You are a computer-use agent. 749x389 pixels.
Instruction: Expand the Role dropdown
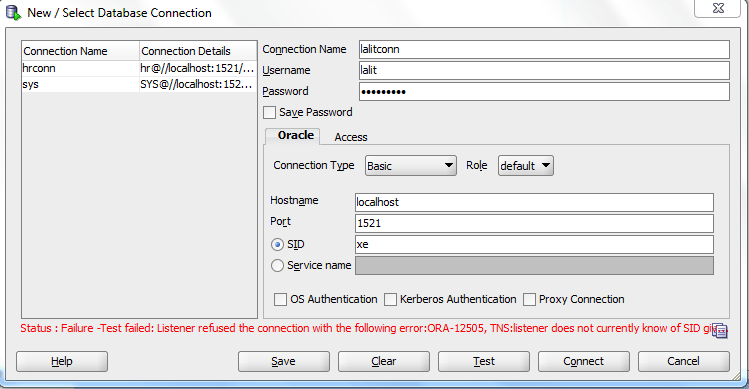click(525, 166)
